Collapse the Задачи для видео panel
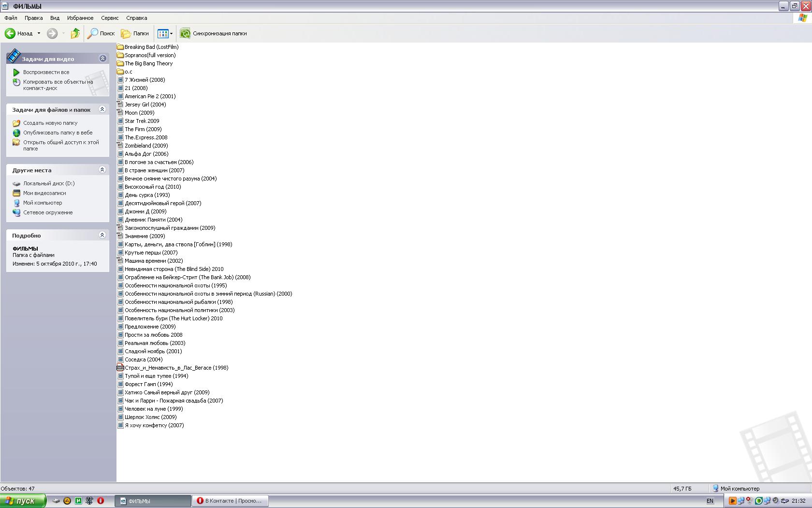Viewport: 812px width, 508px height. 102,59
